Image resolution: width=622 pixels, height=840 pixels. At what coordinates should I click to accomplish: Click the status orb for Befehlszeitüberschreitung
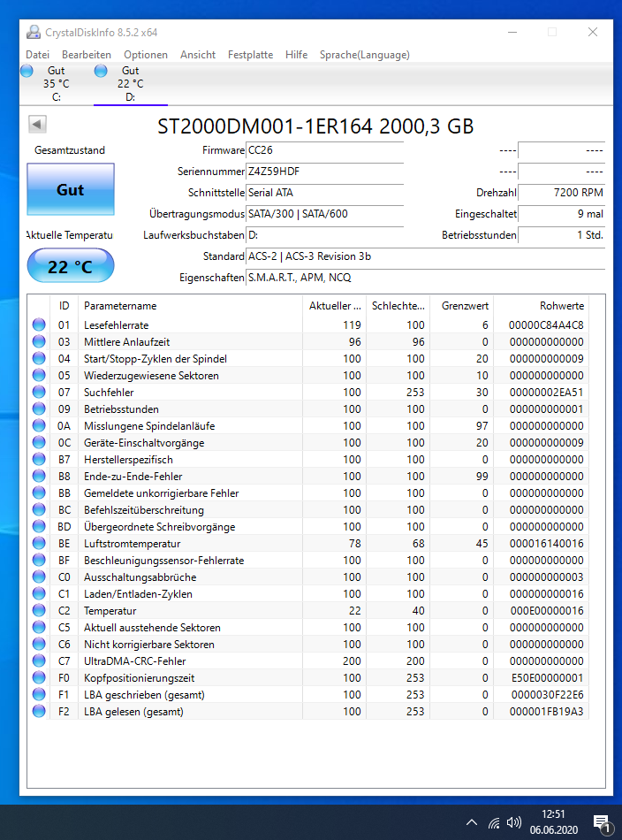39,509
